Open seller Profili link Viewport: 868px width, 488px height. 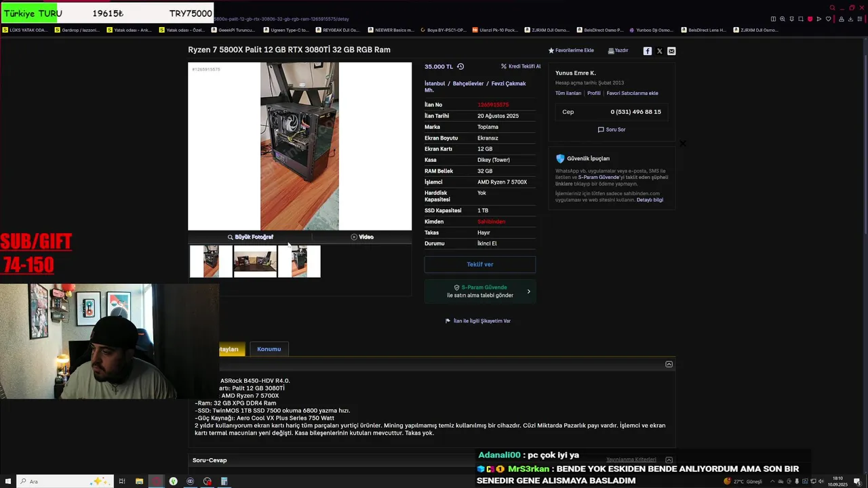(594, 94)
